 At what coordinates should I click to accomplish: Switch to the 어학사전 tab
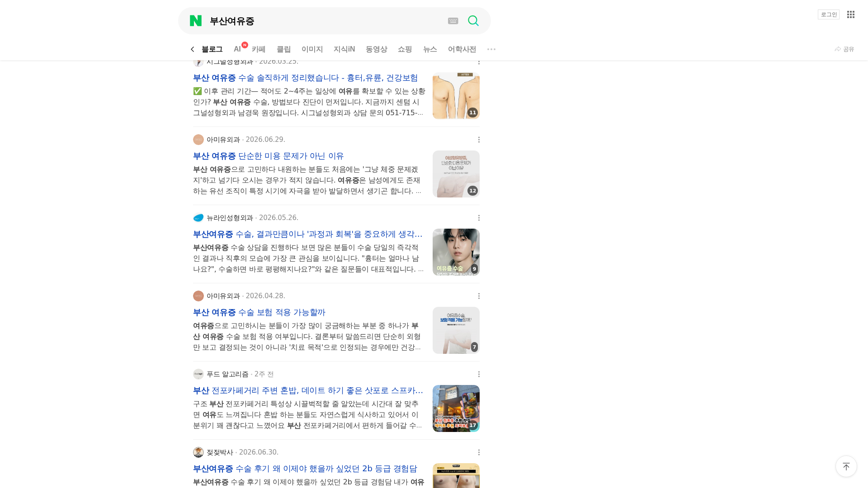462,49
